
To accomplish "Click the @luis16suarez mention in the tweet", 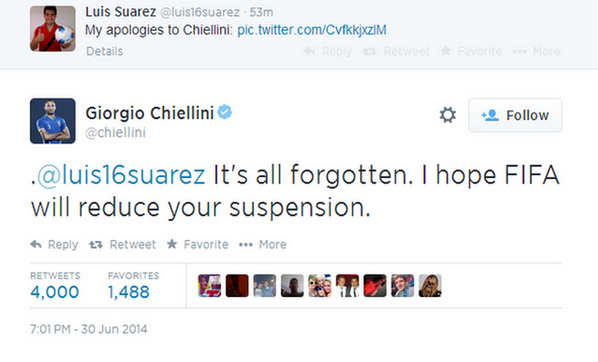I will click(121, 175).
